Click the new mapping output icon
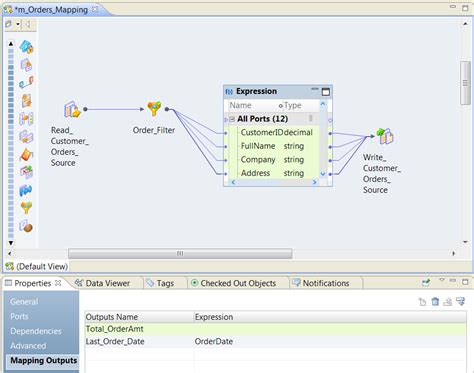This screenshot has height=373, width=474. tap(422, 302)
